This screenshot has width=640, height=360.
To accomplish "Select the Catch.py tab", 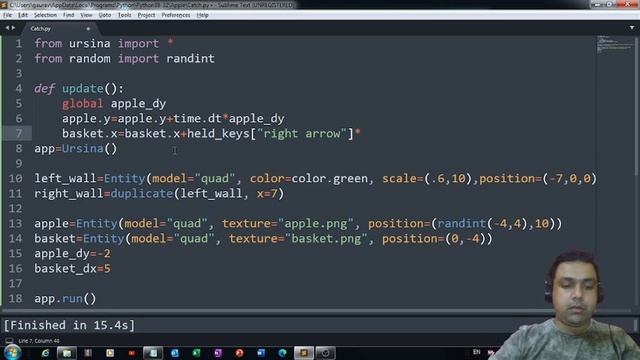I will 59,29.
